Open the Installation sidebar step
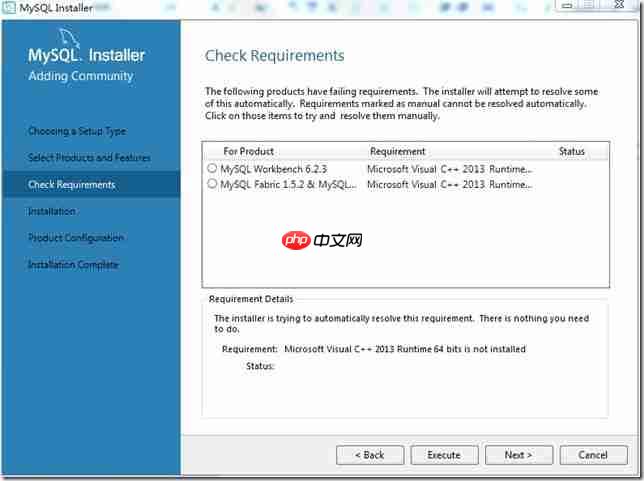The image size is (644, 481). 52,212
